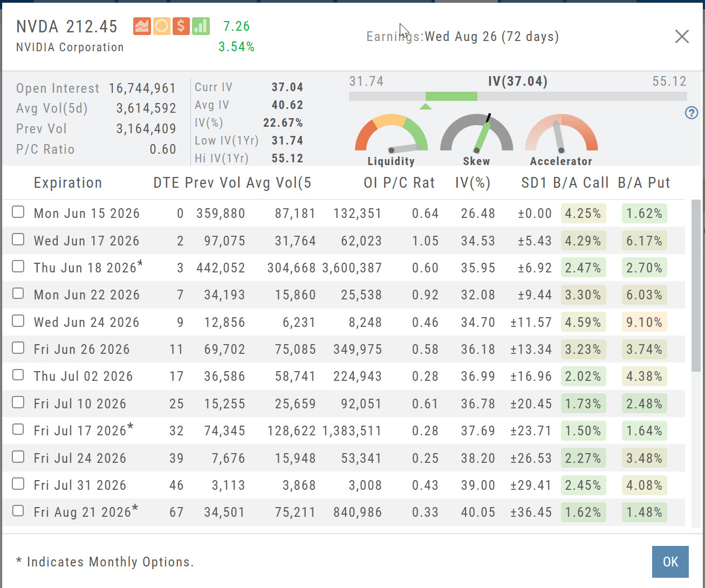Viewport: 705px width, 588px height.
Task: Sort by the Avg Vol(5 column header
Action: point(279,183)
